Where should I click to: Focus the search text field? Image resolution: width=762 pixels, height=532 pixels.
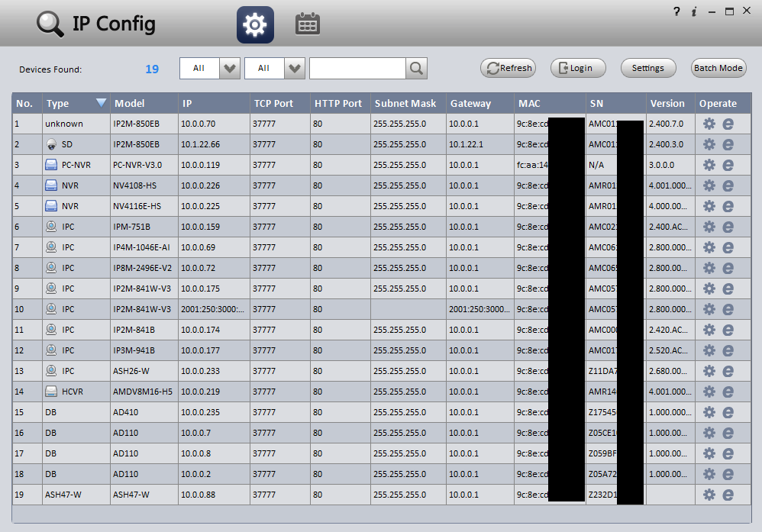[357, 69]
